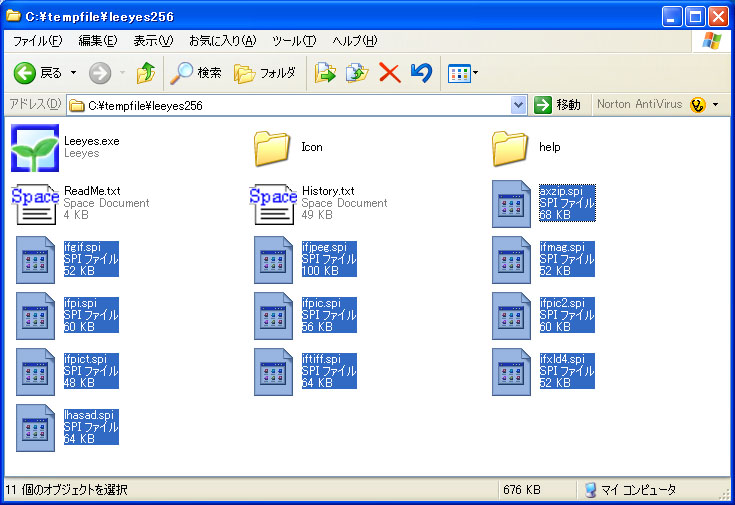This screenshot has width=735, height=505.
Task: Open the Forward history dropdown arrow
Action: pos(122,73)
